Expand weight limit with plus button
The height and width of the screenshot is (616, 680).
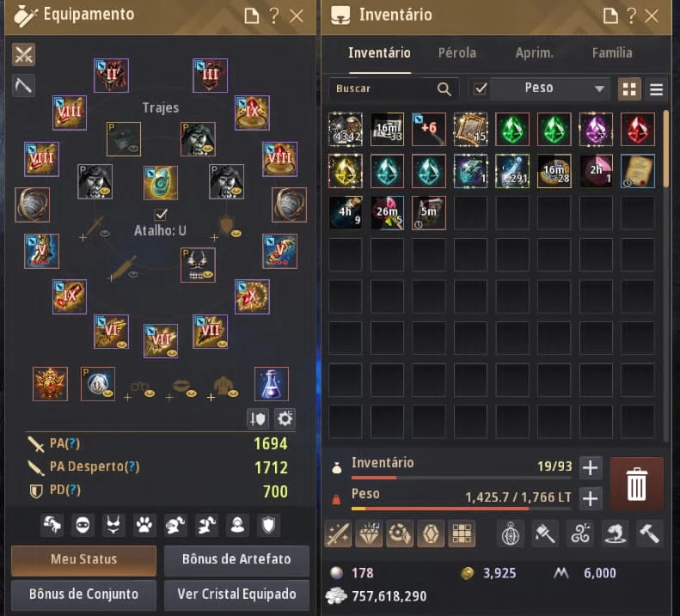pyautogui.click(x=590, y=498)
